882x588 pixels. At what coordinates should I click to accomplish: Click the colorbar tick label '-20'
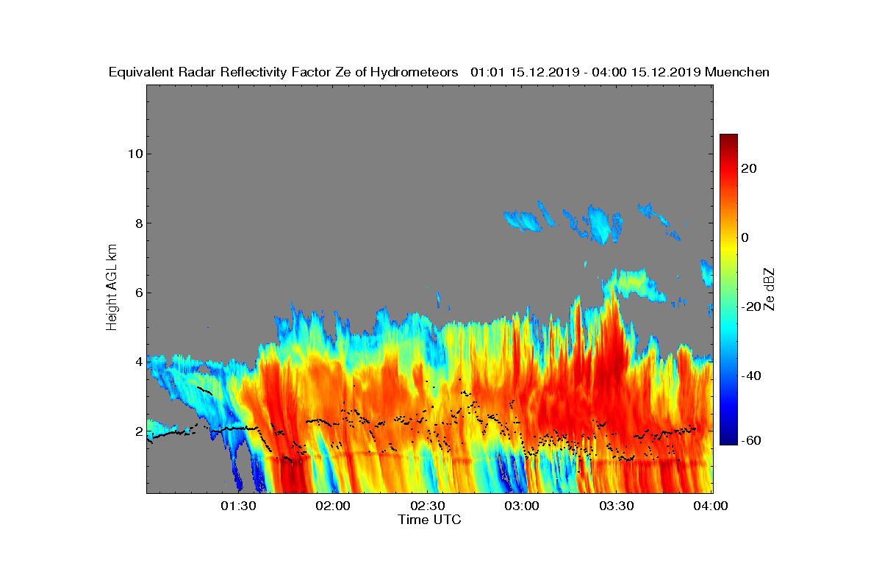tap(752, 307)
